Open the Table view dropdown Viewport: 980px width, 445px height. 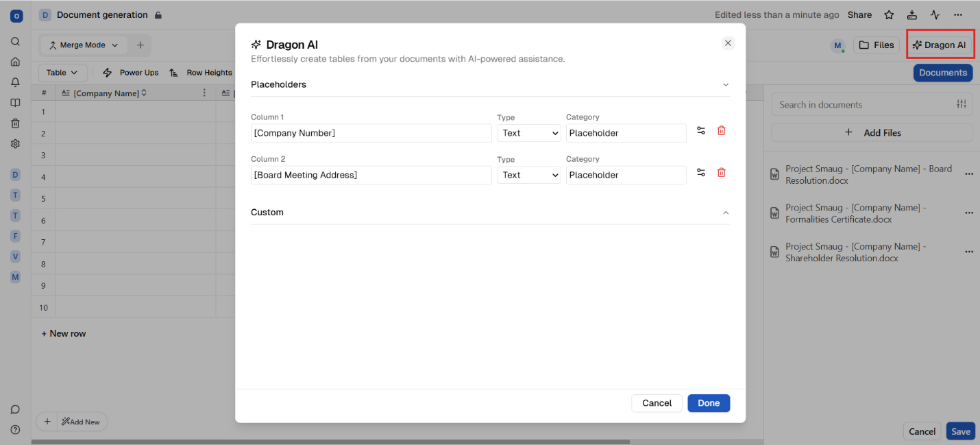click(62, 73)
